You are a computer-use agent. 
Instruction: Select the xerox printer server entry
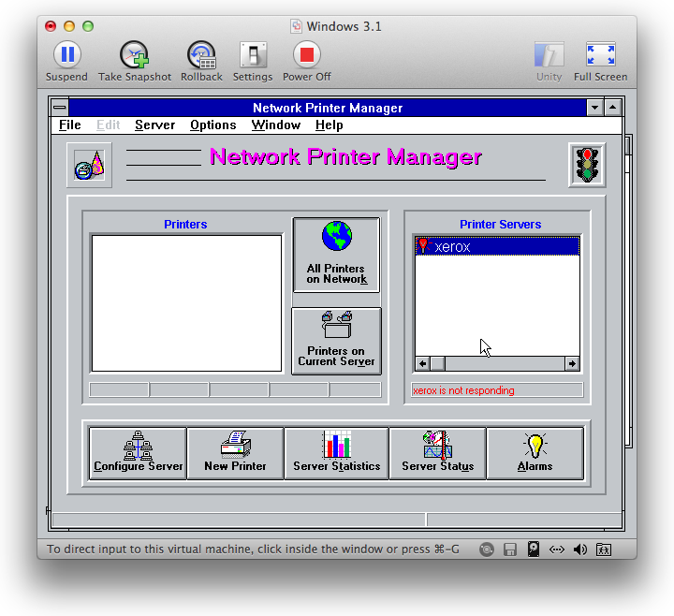click(497, 246)
